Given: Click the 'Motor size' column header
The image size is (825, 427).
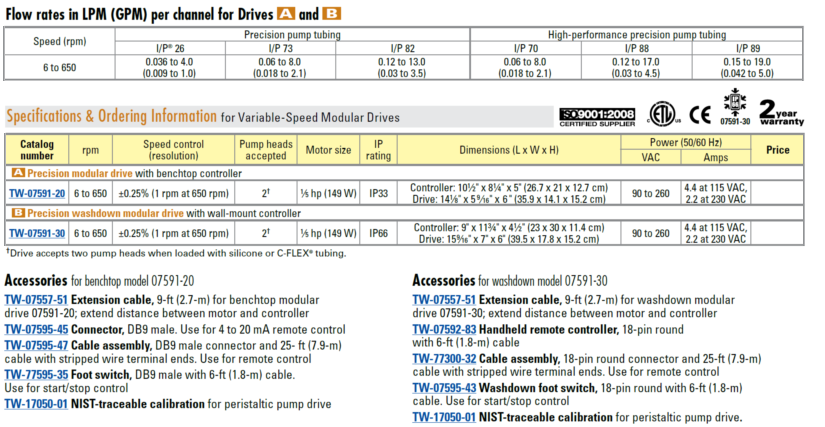Looking at the screenshot, I should pyautogui.click(x=328, y=150).
